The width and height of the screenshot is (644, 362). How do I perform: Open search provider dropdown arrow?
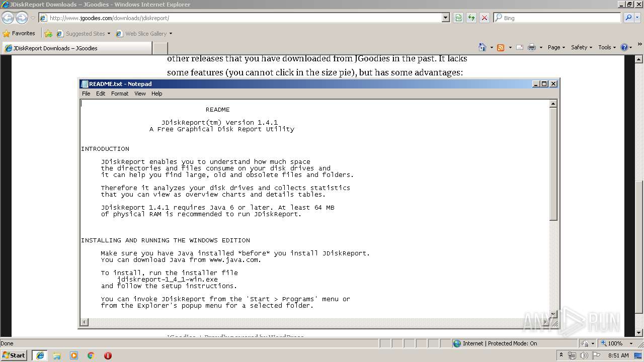(637, 18)
